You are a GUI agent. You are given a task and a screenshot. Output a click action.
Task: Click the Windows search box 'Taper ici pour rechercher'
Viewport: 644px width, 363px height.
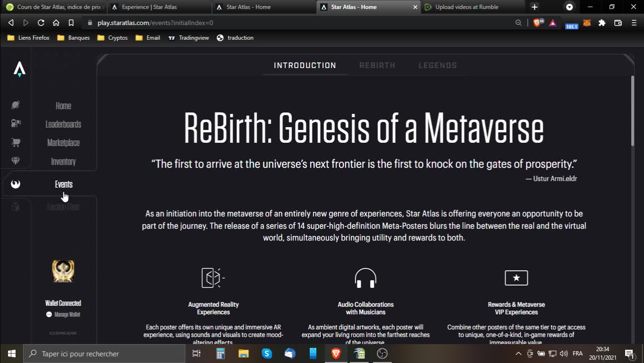(104, 354)
